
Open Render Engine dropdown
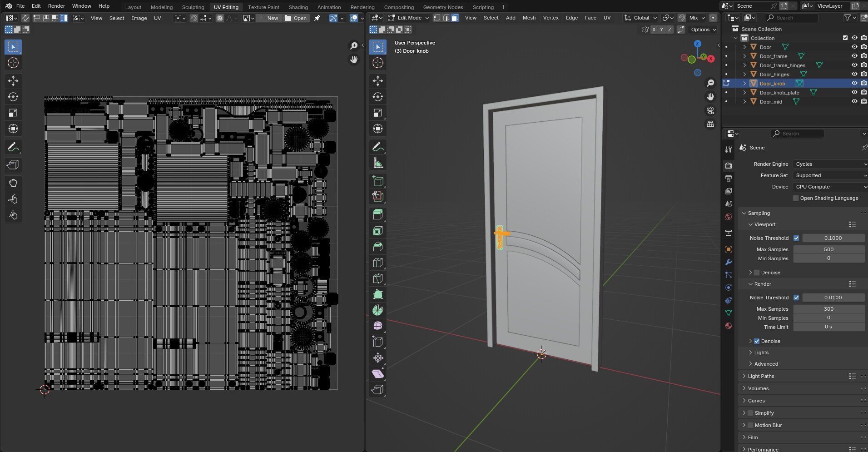pos(830,164)
